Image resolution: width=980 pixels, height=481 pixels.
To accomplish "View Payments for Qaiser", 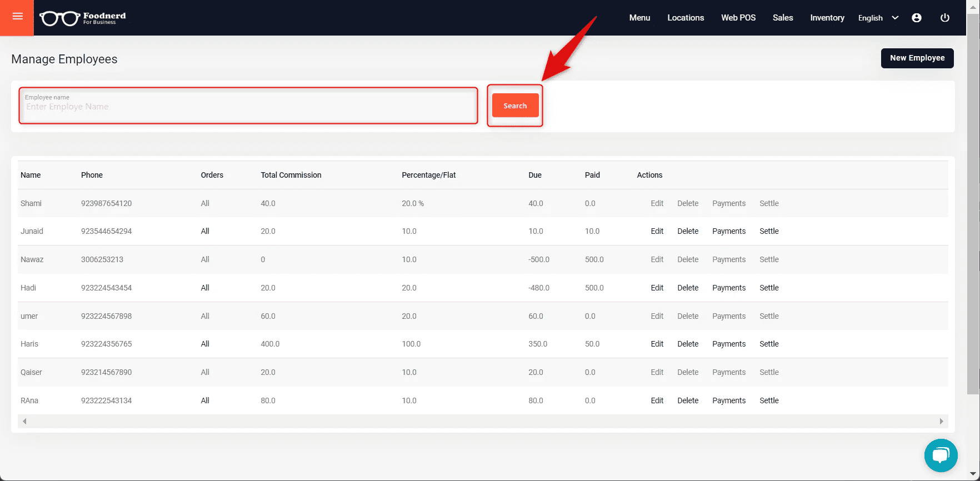I will [x=729, y=372].
